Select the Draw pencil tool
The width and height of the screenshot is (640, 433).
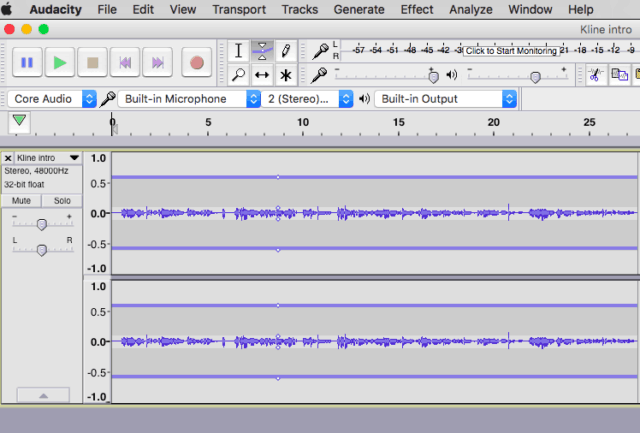pos(286,51)
